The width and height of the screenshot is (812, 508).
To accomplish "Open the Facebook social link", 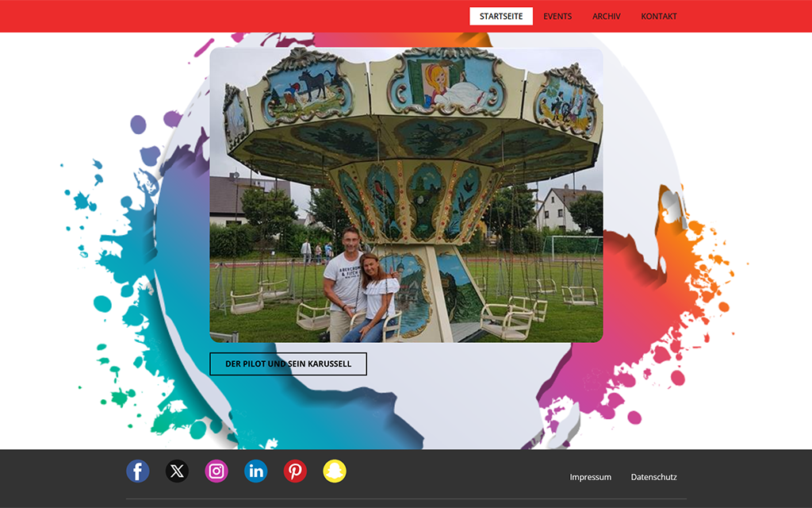I will coord(138,471).
